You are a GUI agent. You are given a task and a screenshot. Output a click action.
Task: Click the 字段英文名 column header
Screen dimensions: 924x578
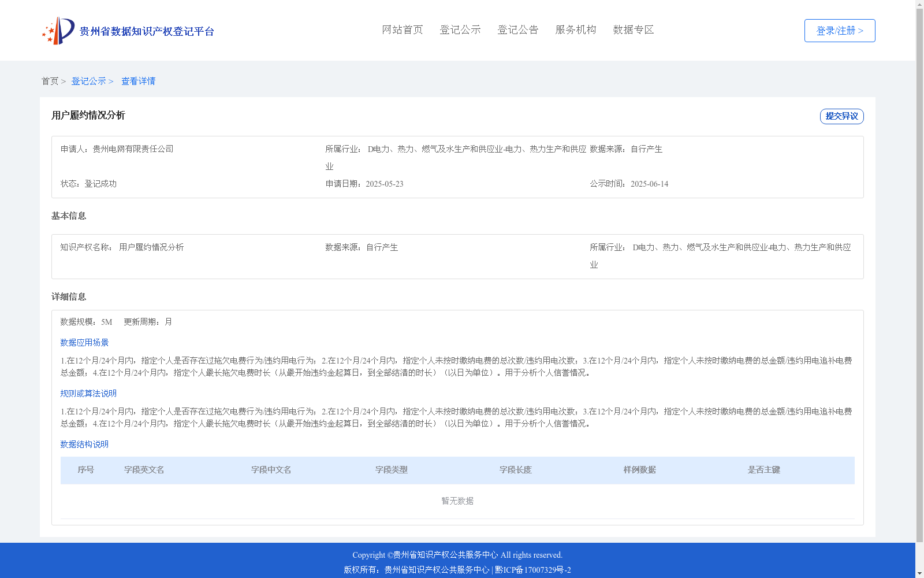click(144, 470)
